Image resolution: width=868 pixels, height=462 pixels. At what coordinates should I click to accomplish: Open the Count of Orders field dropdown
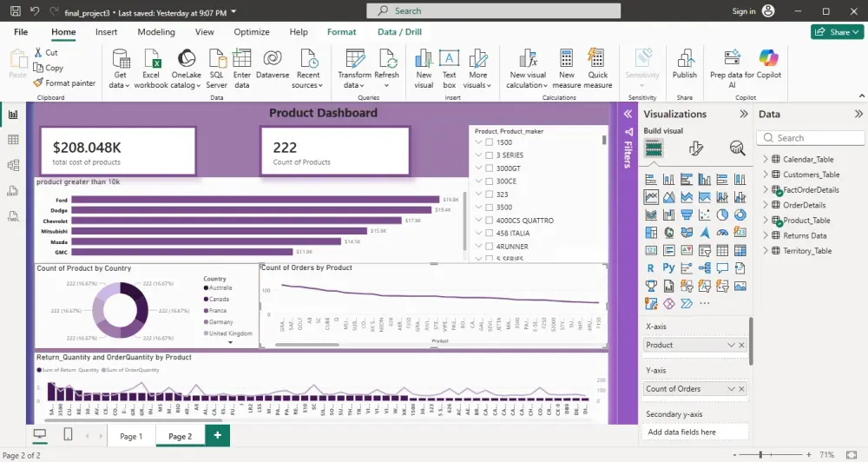(731, 389)
